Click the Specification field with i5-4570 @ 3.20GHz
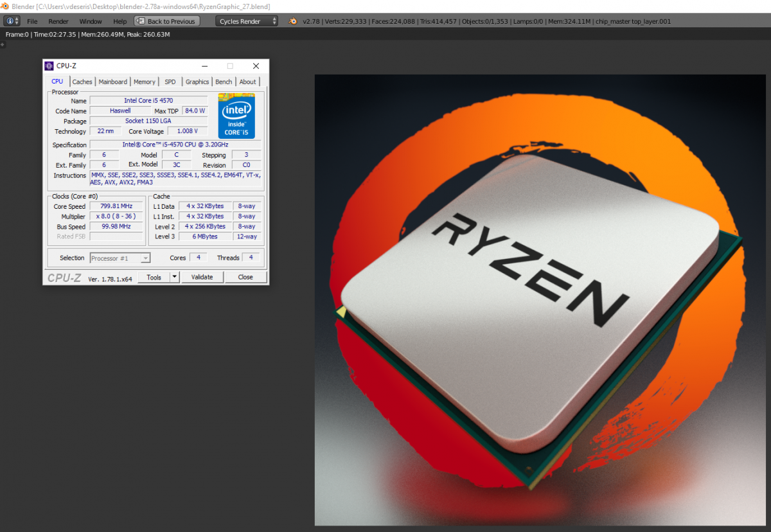This screenshot has height=532, width=771. (175, 145)
